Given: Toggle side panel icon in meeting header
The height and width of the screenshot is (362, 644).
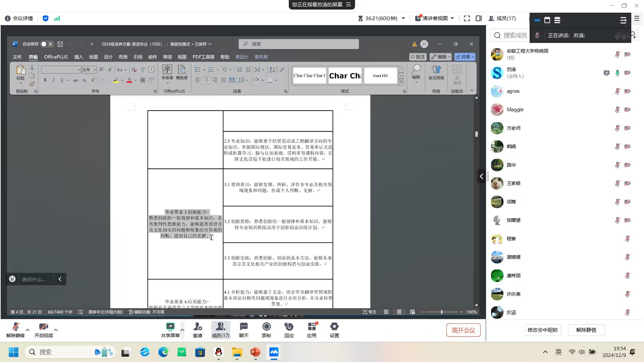Looking at the screenshot, I should 479,18.
